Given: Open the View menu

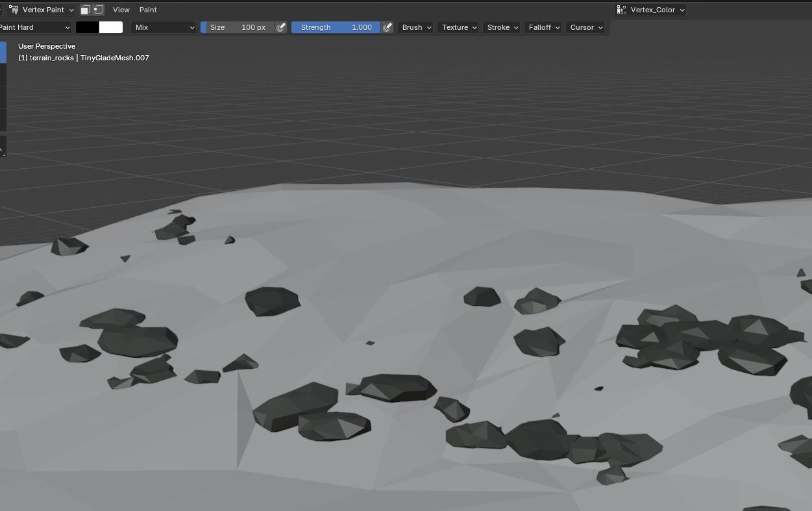Looking at the screenshot, I should tap(121, 10).
